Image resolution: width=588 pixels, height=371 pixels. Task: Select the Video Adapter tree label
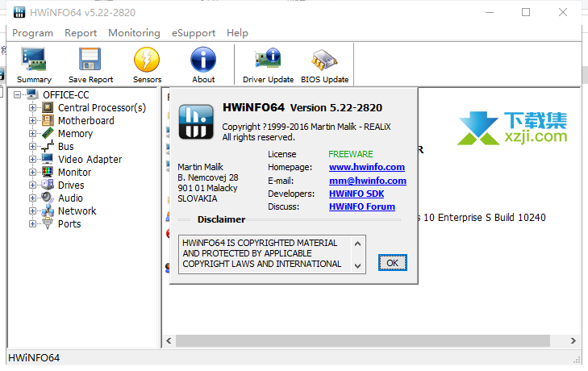pos(90,160)
